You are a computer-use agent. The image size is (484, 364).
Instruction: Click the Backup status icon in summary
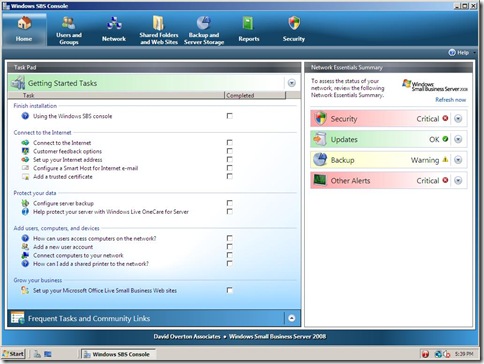320,160
